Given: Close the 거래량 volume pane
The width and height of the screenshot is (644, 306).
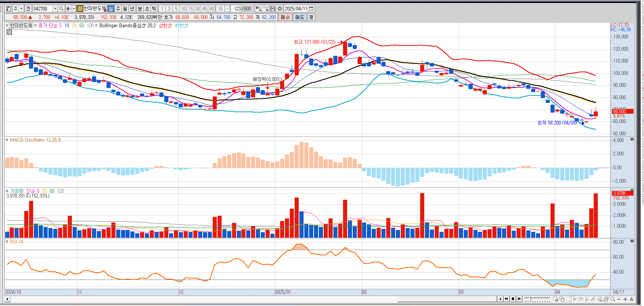Looking at the screenshot, I should pyautogui.click(x=632, y=190).
